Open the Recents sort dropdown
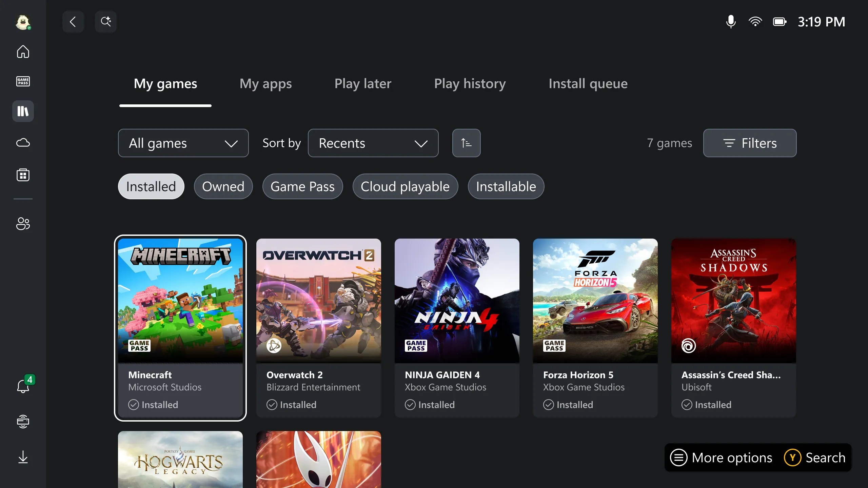This screenshot has height=488, width=868. tap(373, 143)
